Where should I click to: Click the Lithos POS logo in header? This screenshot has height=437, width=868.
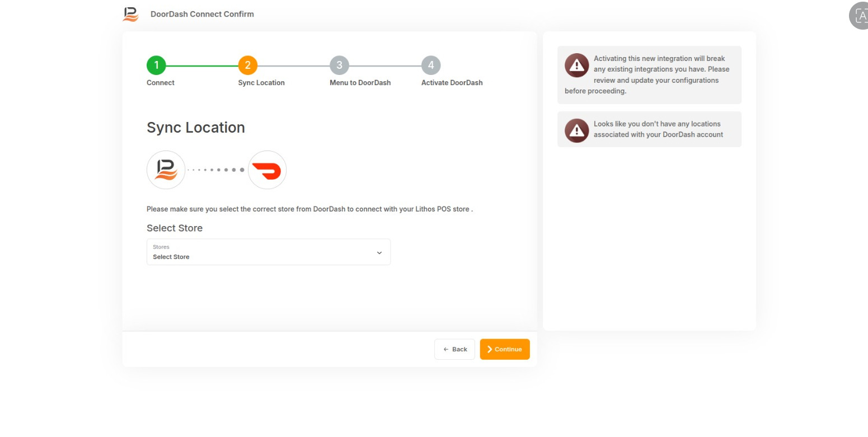tap(130, 14)
